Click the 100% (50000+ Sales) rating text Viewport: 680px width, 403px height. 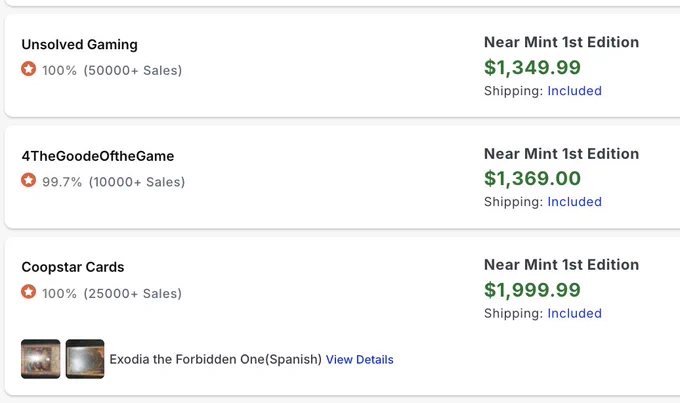coord(112,70)
